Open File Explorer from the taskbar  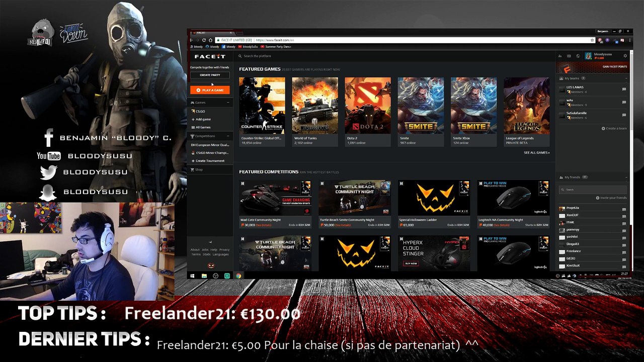(x=204, y=276)
